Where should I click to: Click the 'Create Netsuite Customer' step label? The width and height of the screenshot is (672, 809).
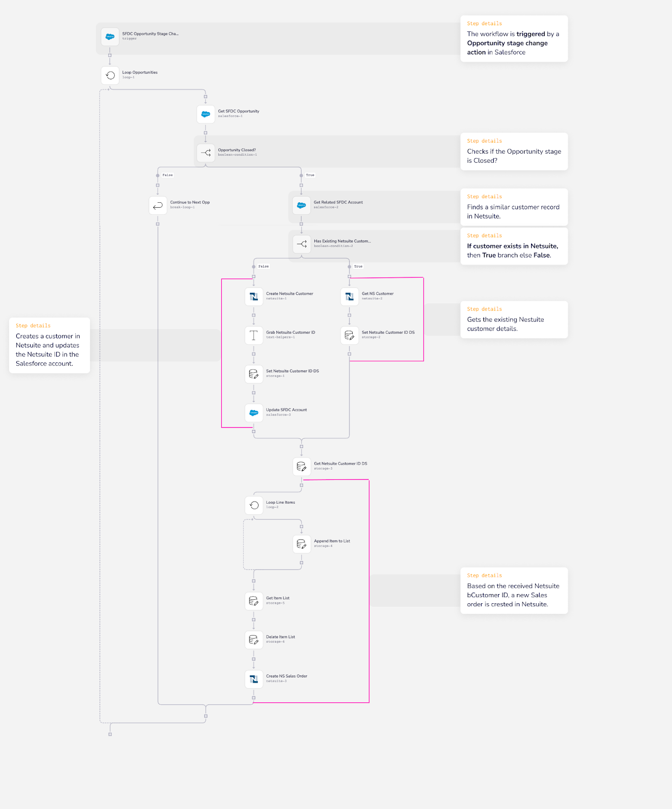[290, 294]
